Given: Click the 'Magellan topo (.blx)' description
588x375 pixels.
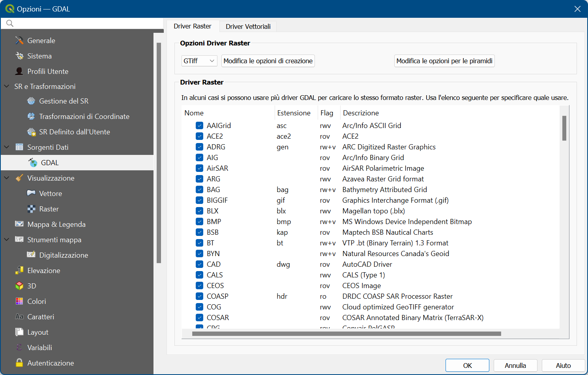Looking at the screenshot, I should click(x=374, y=211).
